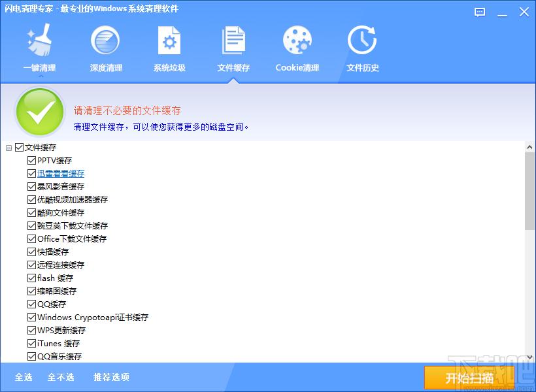Uncheck 远程连接缓存 checkbox
Screen dimensions: 536x392
pyautogui.click(x=31, y=265)
